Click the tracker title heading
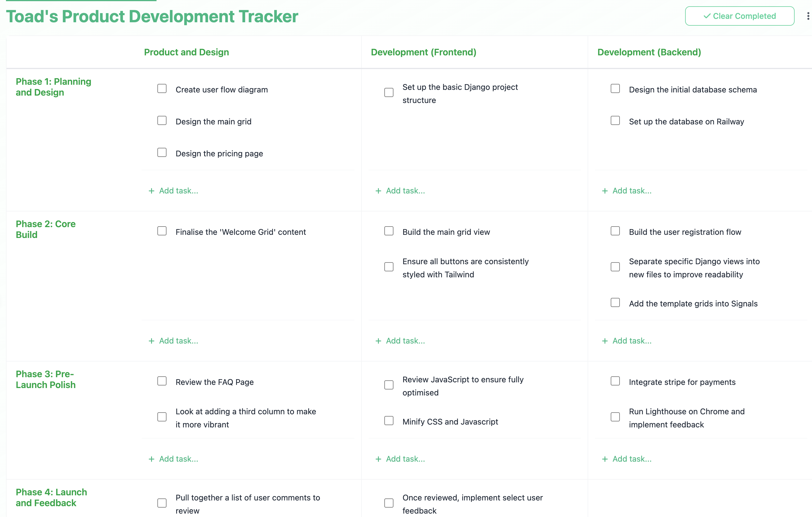 [x=152, y=17]
